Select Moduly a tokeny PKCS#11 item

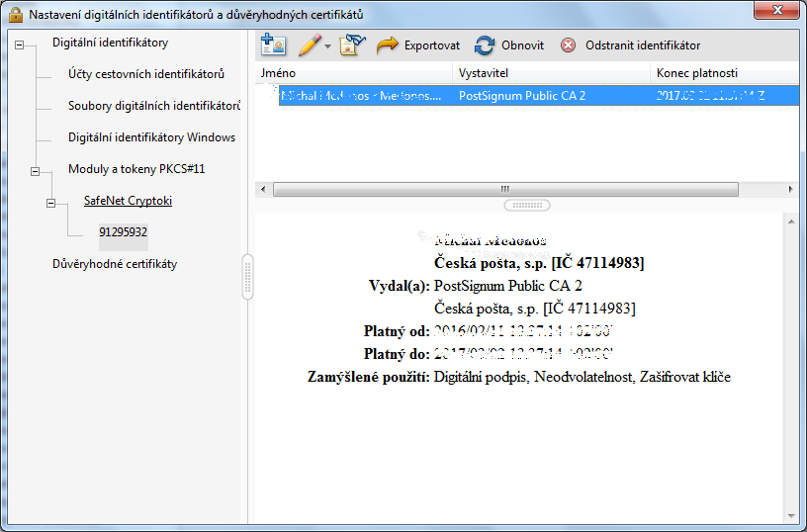point(136,169)
